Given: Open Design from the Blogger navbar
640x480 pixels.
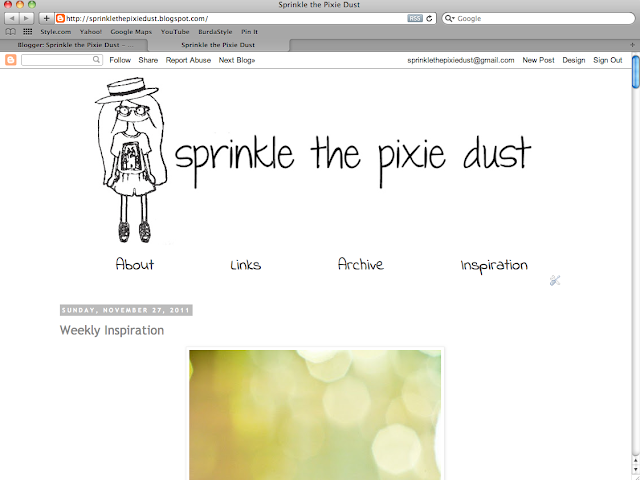Looking at the screenshot, I should (573, 60).
